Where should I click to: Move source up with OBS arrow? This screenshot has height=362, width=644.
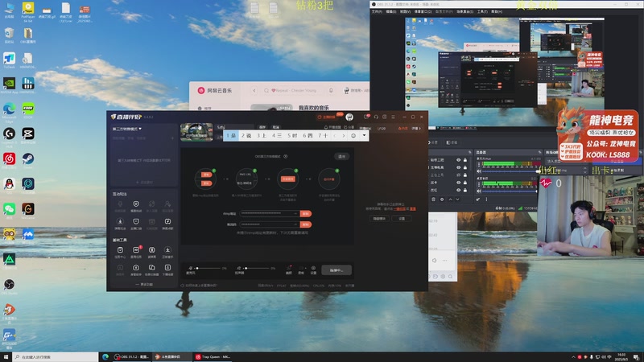pyautogui.click(x=450, y=199)
